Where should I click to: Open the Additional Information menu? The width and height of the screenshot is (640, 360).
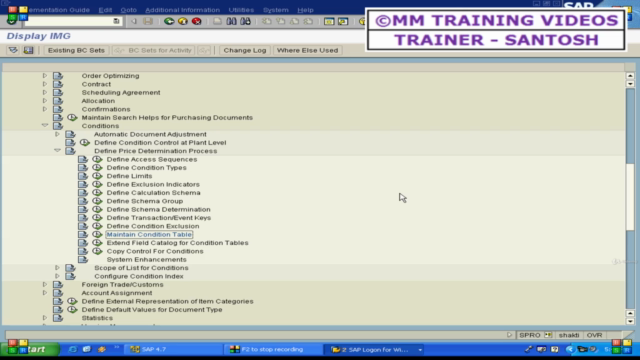[x=182, y=10]
